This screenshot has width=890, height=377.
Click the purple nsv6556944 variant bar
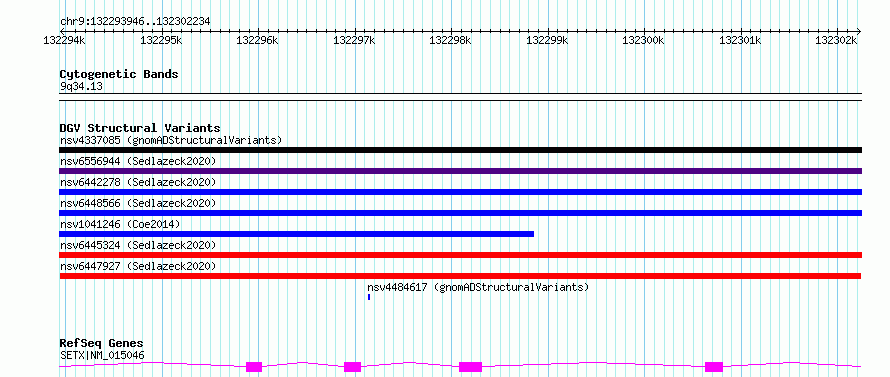[460, 171]
